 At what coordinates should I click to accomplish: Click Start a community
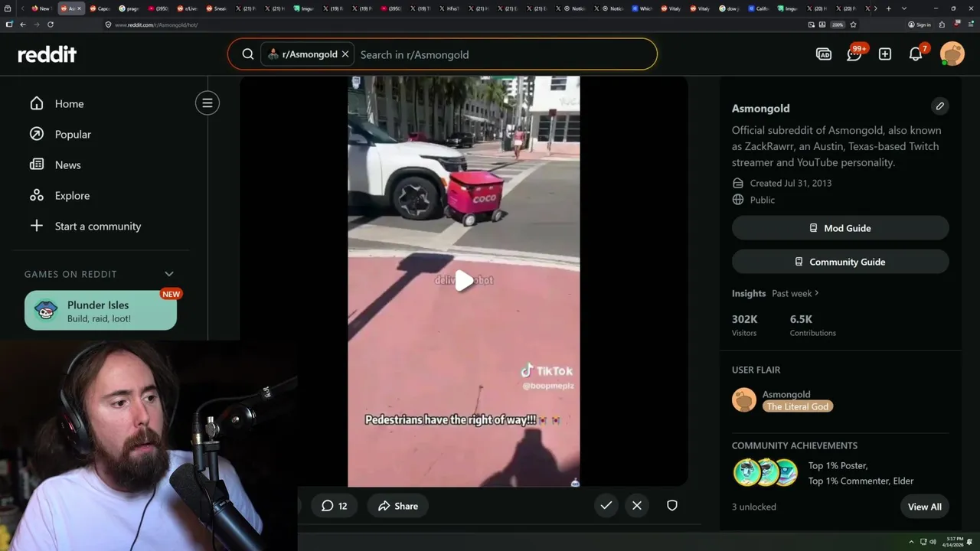[100, 226]
